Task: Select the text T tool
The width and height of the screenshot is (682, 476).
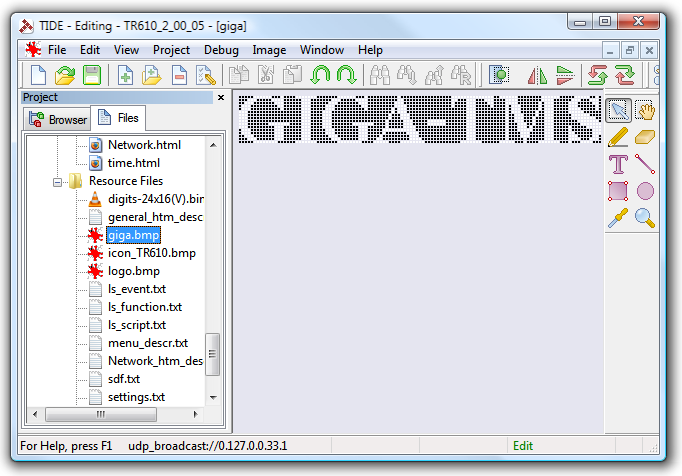Action: (618, 164)
